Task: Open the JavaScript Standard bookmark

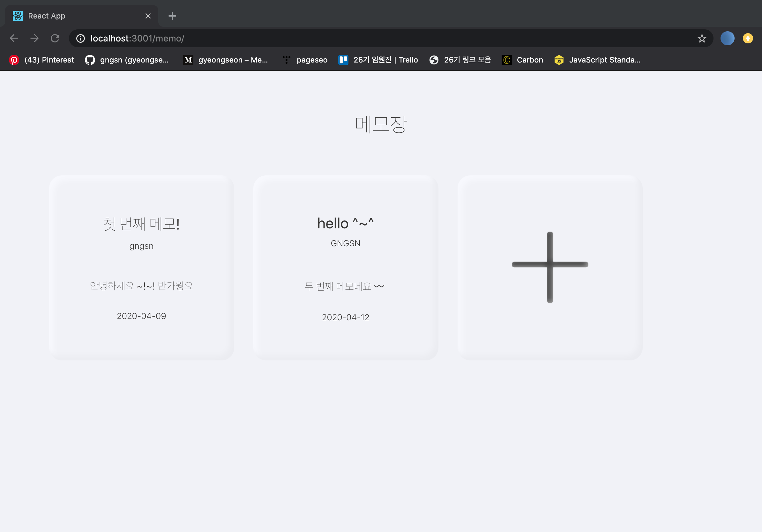Action: 597,60
